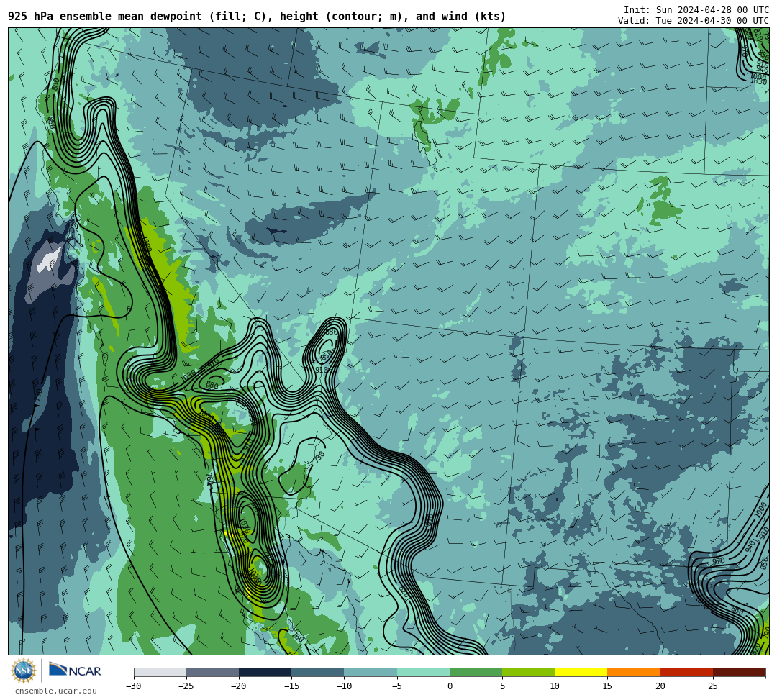Viewport: 777px width, 700px height.
Task: Click the colorbar tick label 20
Action: (x=660, y=686)
